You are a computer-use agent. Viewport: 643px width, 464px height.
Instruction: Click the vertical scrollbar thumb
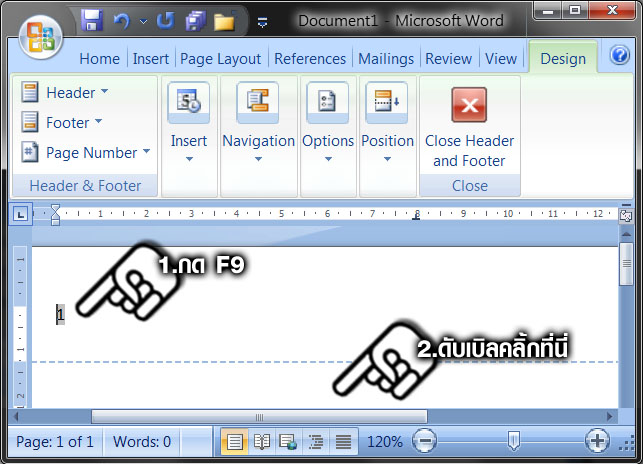point(626,264)
